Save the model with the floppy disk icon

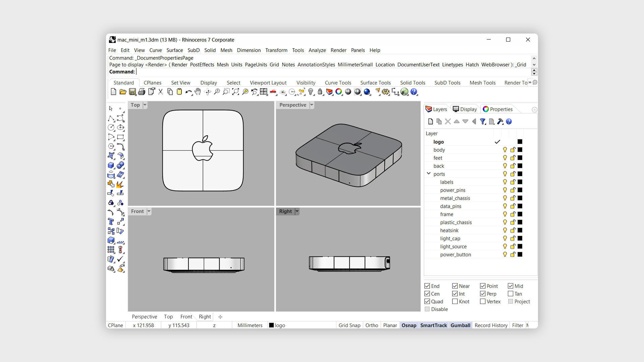[x=132, y=92]
